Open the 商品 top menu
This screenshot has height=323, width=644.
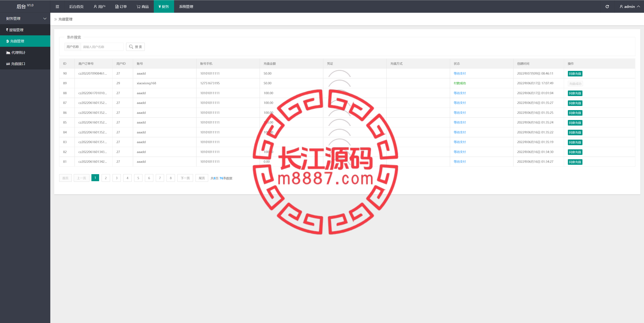(143, 7)
